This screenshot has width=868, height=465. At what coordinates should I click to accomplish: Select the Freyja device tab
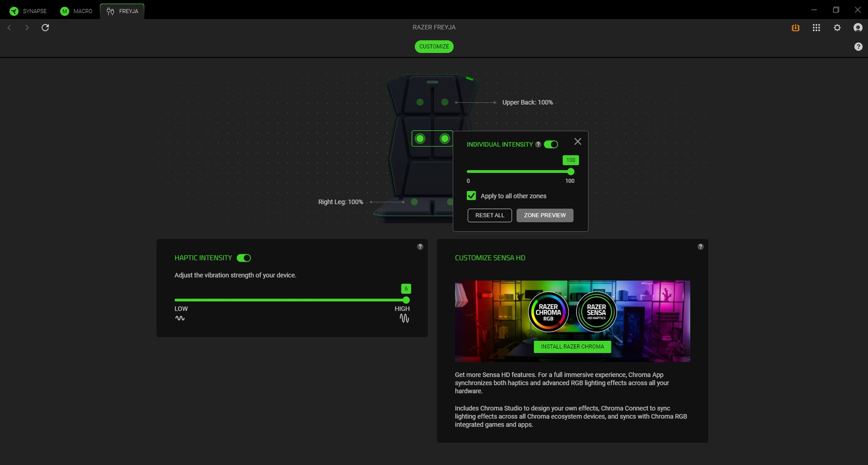coord(123,11)
